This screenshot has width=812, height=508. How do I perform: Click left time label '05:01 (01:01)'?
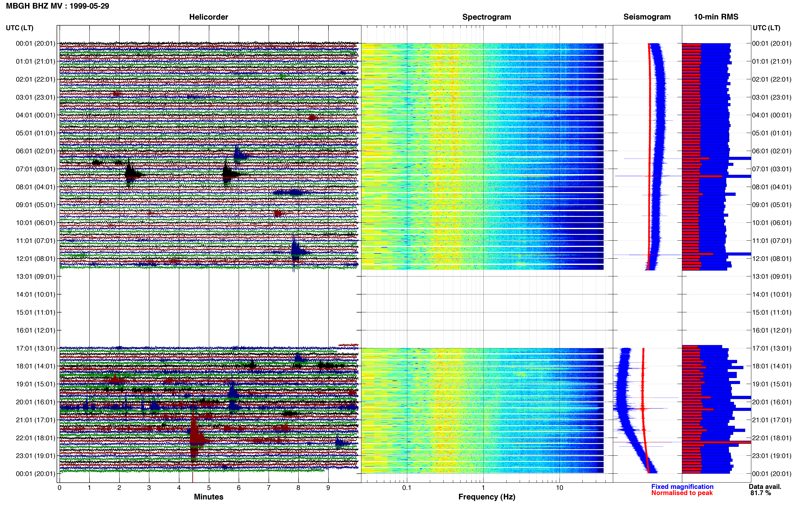pos(36,133)
